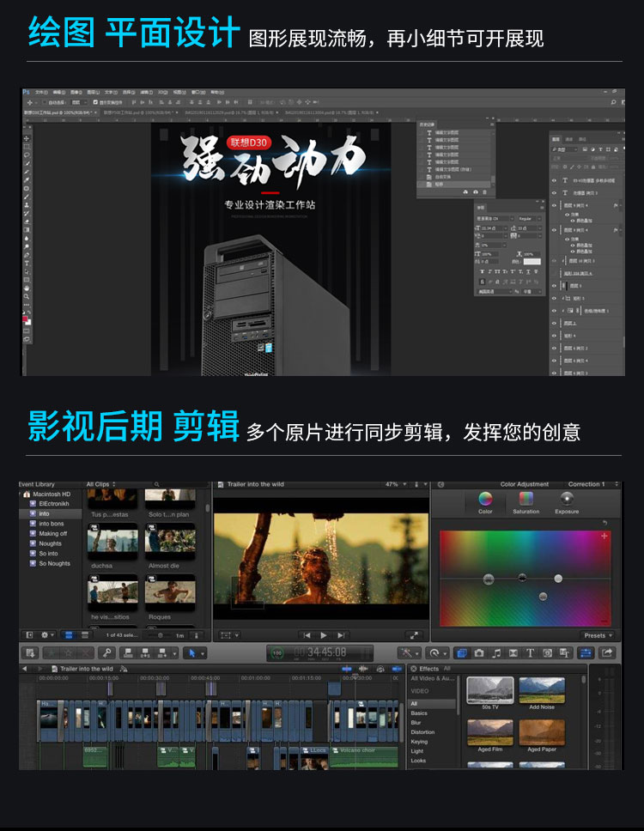Select the Aged Paper effect thumbnail
644x831 pixels.
[542, 733]
